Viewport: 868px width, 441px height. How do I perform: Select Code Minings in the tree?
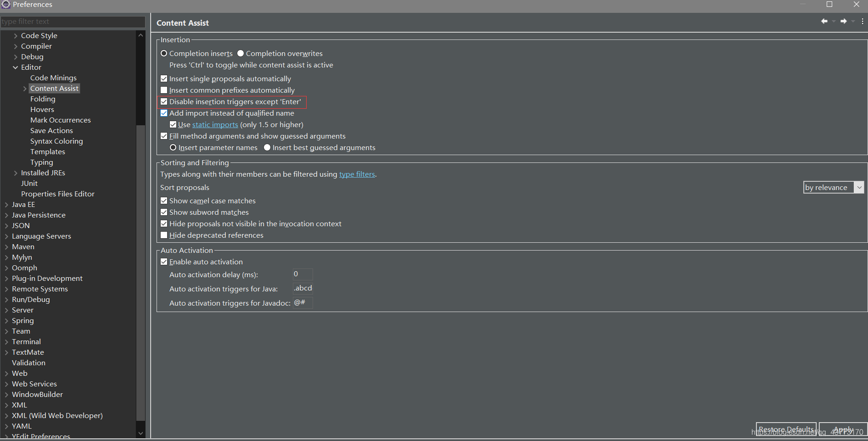point(53,78)
